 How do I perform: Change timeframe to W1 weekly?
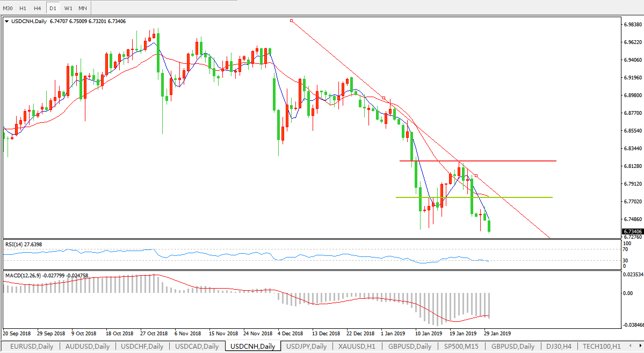point(68,9)
